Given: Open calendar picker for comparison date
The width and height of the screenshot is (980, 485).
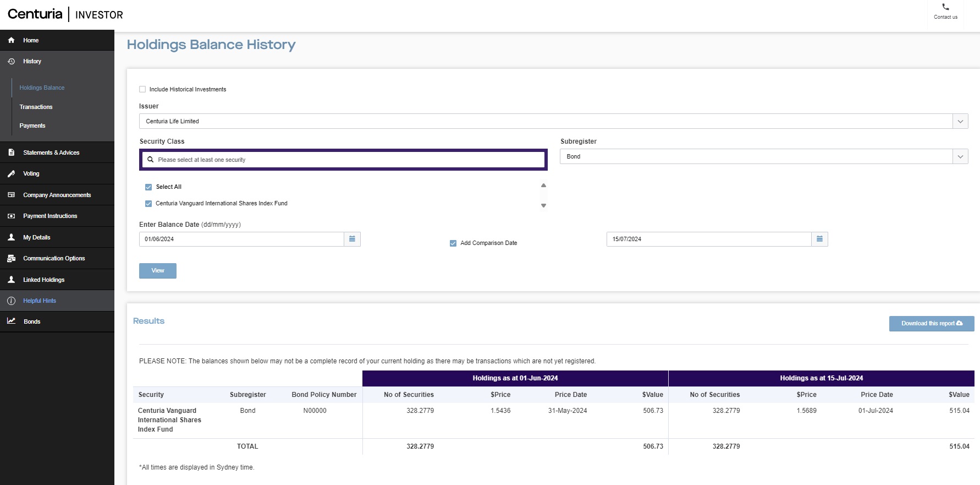Looking at the screenshot, I should (819, 239).
